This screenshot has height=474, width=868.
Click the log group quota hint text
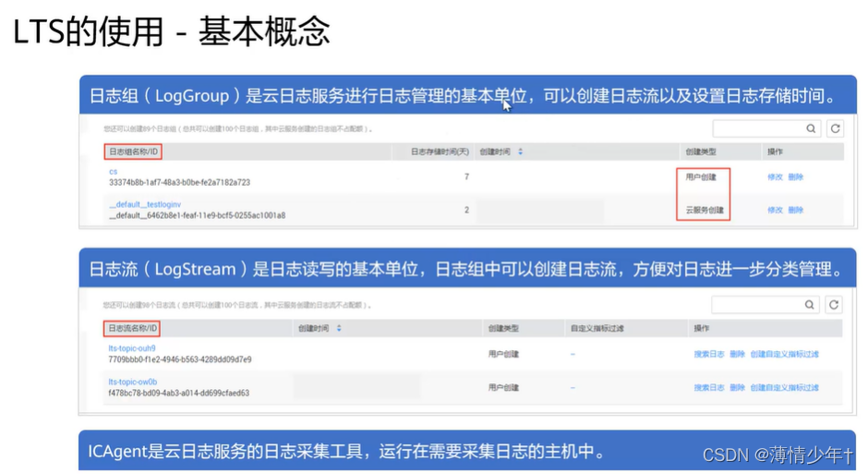[x=238, y=129]
